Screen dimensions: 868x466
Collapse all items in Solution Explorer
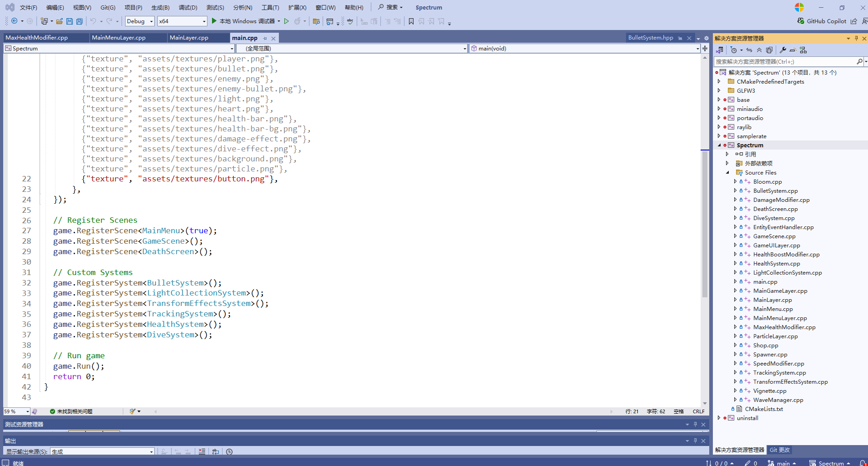click(759, 50)
